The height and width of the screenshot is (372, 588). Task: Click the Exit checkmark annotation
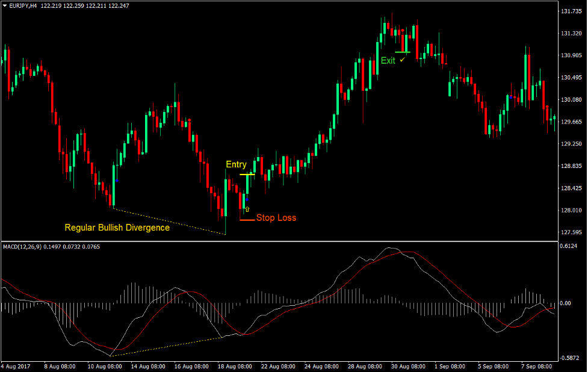tap(402, 60)
